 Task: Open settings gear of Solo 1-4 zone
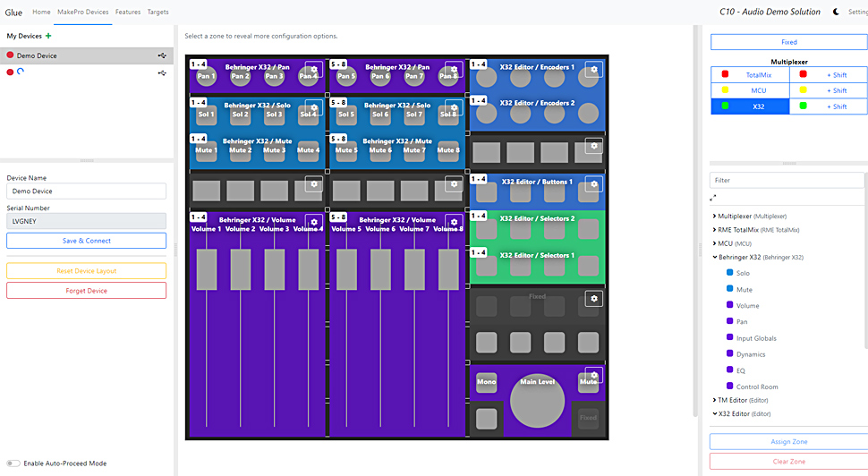[x=314, y=107]
